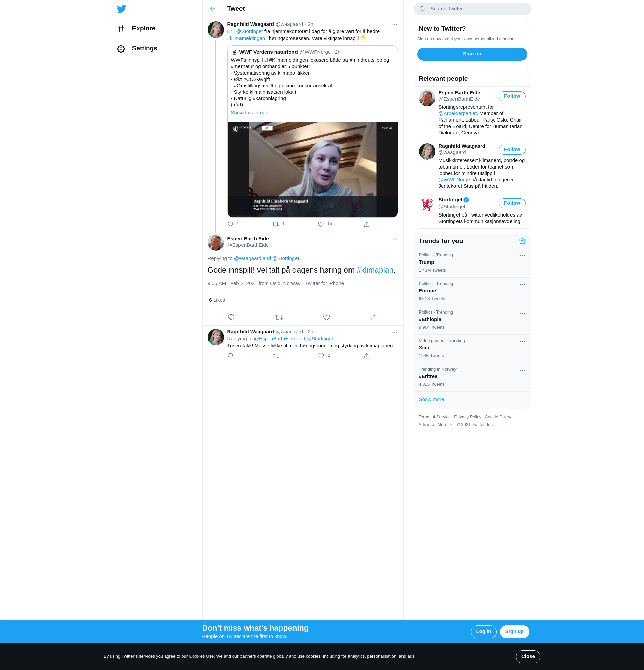Screen dimensions: 644x670
Task: Expand More footer links
Action: [444, 425]
